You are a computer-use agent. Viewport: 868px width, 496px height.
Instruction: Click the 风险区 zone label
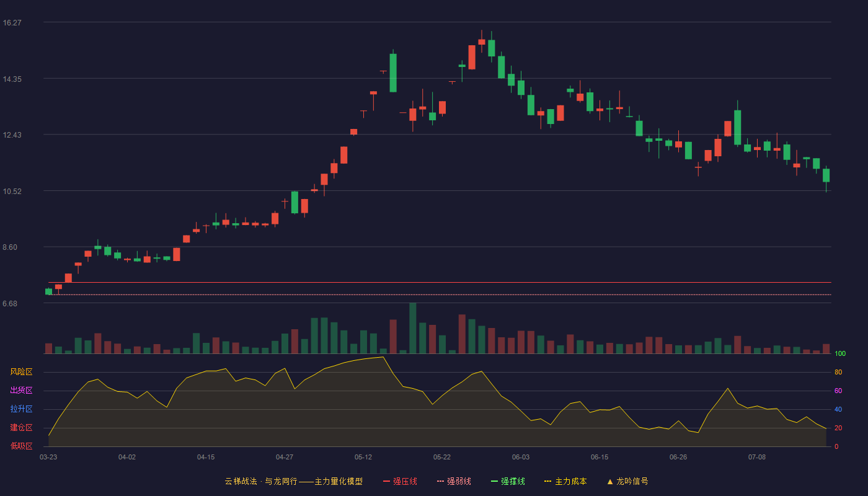click(x=21, y=372)
